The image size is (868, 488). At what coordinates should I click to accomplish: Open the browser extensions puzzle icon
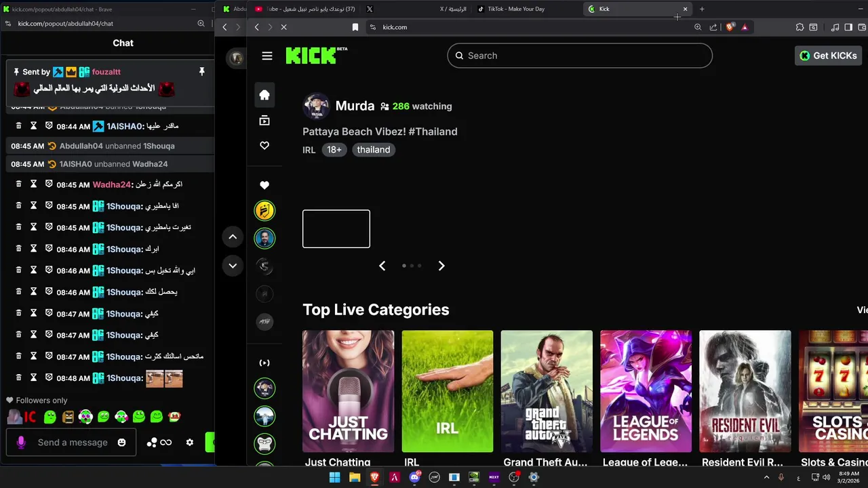pos(800,27)
